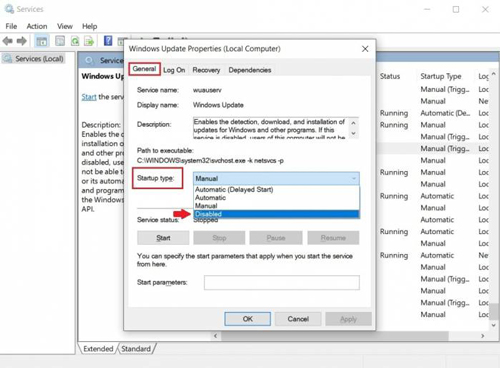Open the Recovery tab

[206, 70]
